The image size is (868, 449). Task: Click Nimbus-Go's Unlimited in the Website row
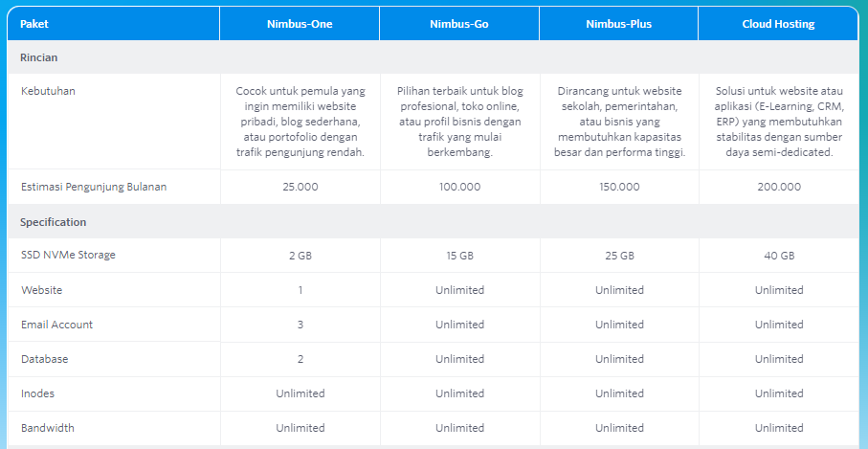460,290
